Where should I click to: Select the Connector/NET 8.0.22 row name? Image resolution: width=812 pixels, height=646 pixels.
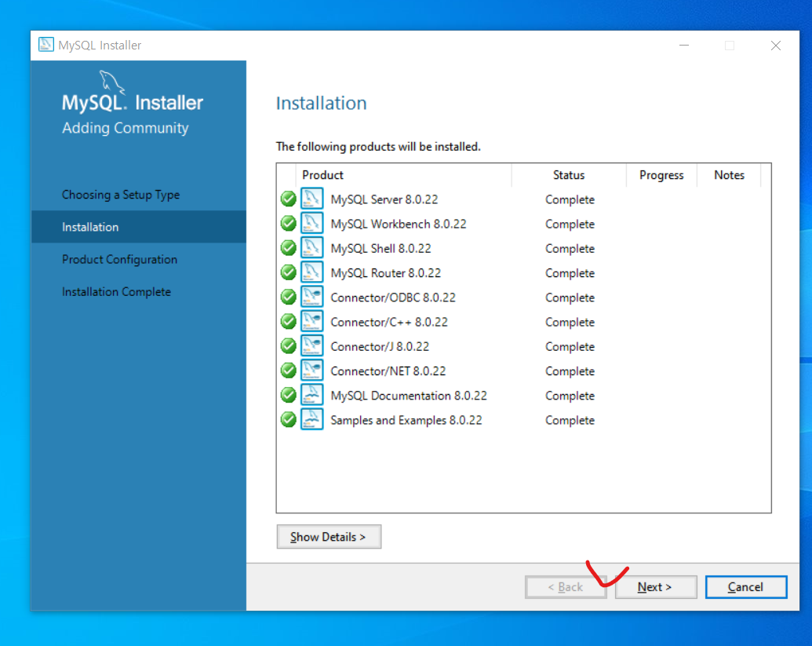point(388,371)
